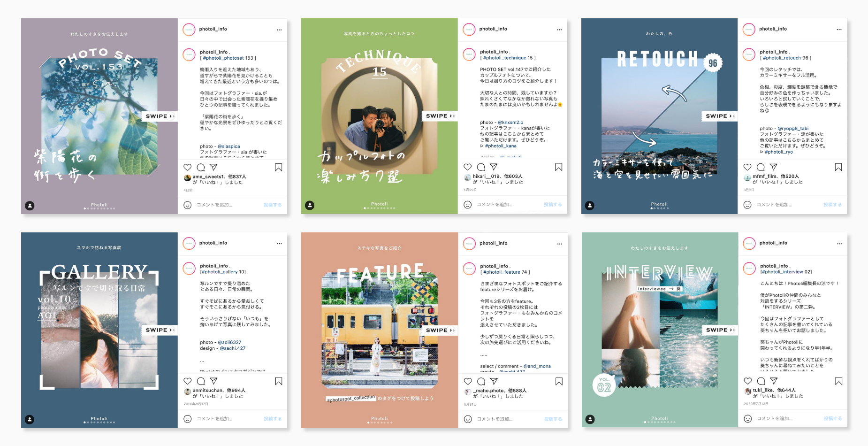Share the PHOTO SET vol.153 post via paper-plane icon
868x446 pixels.
(x=213, y=167)
